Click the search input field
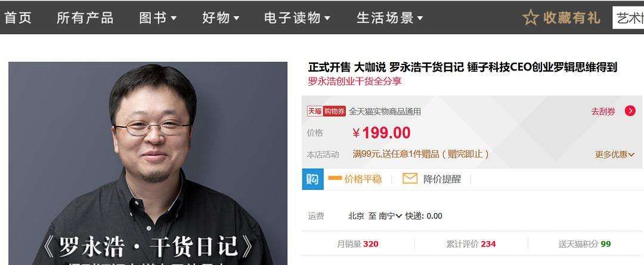The height and width of the screenshot is (265, 644). tap(628, 18)
